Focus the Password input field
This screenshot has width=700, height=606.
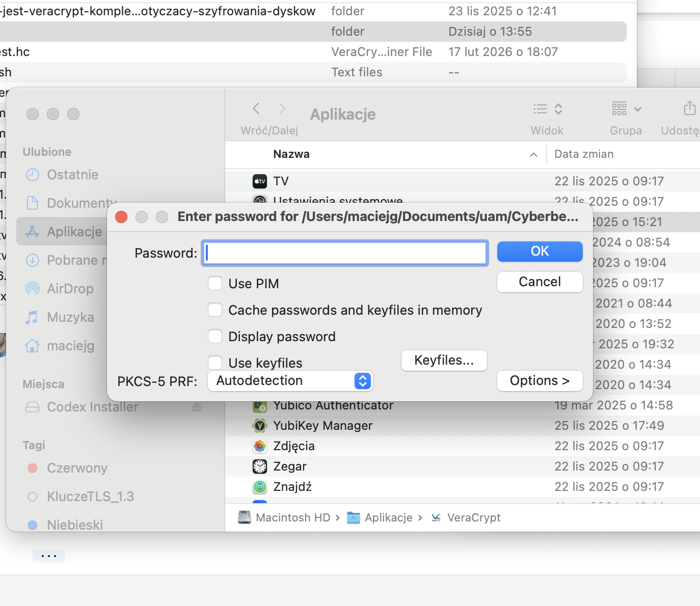coord(345,253)
